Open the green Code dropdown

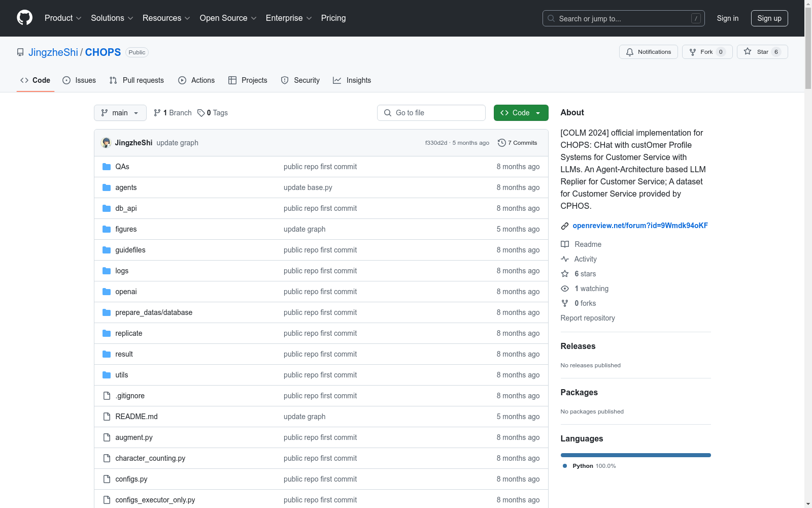click(521, 113)
